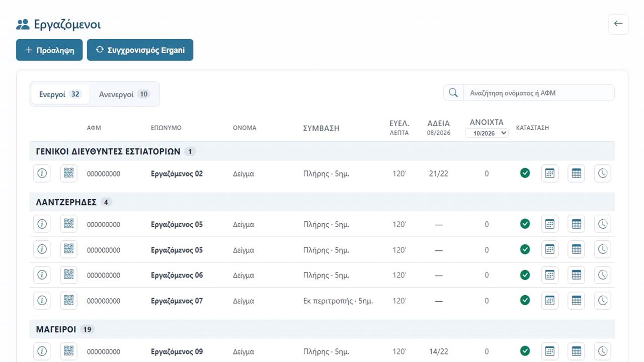The height and width of the screenshot is (362, 644).
Task: Click the 14/22 leave value
Action: pyautogui.click(x=439, y=352)
